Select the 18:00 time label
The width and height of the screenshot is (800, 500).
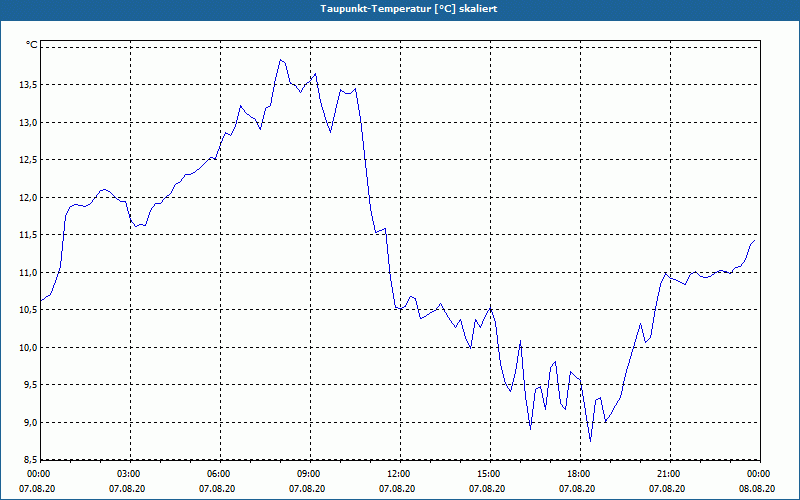pyautogui.click(x=579, y=474)
